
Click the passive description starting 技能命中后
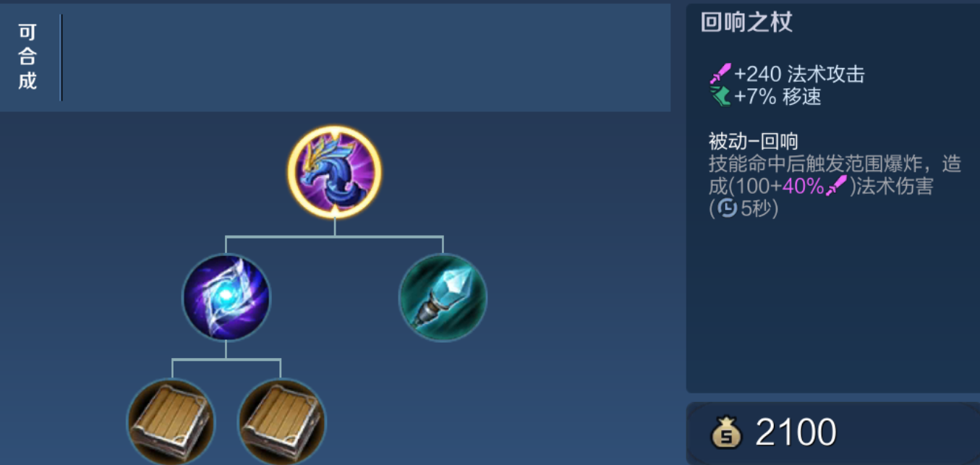click(835, 187)
